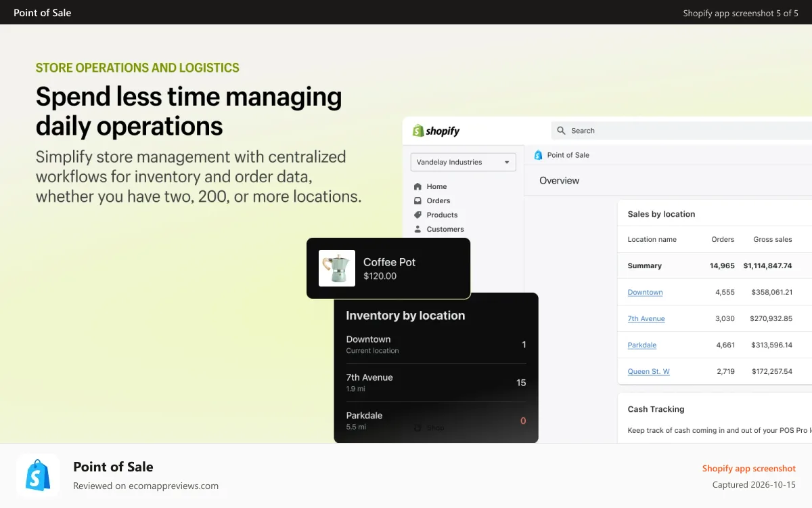Open Home in the sidebar

click(436, 186)
